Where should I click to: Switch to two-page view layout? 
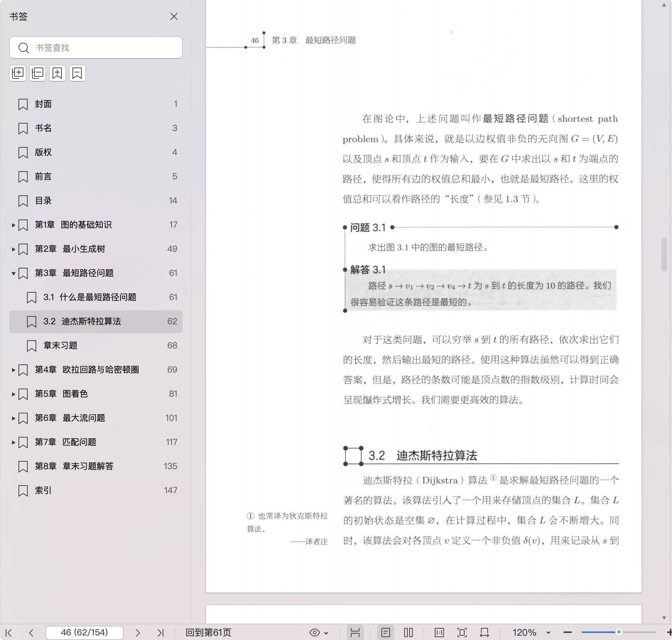coord(408,633)
